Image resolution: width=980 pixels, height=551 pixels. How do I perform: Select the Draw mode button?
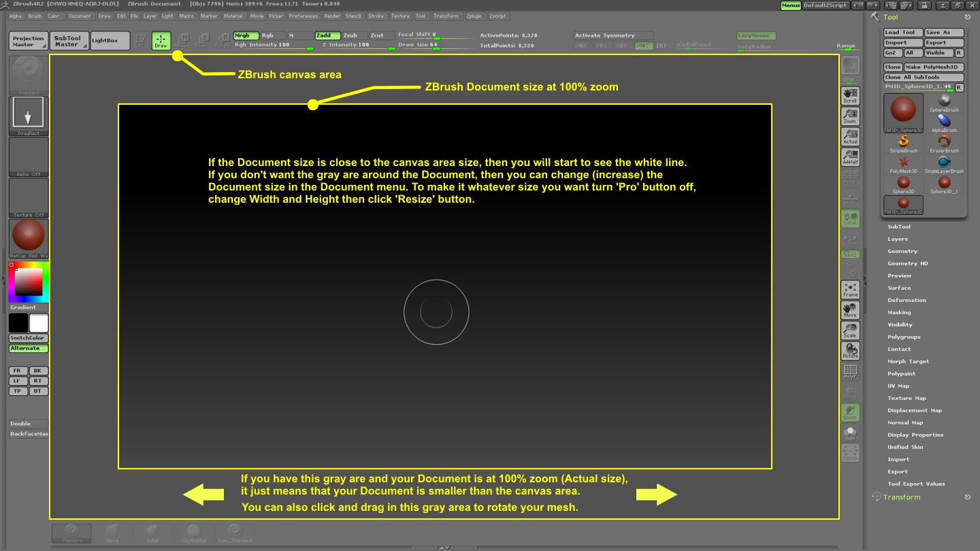pos(161,41)
